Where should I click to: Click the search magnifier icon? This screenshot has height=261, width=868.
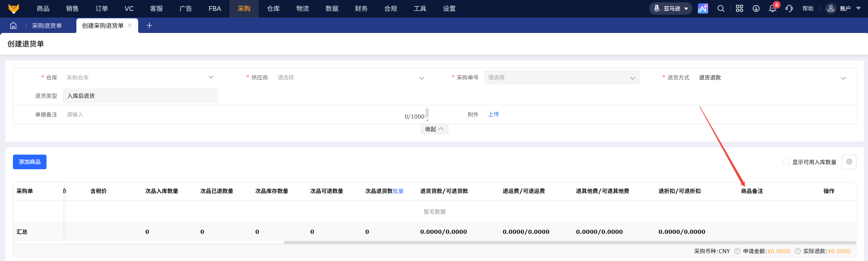tap(721, 8)
